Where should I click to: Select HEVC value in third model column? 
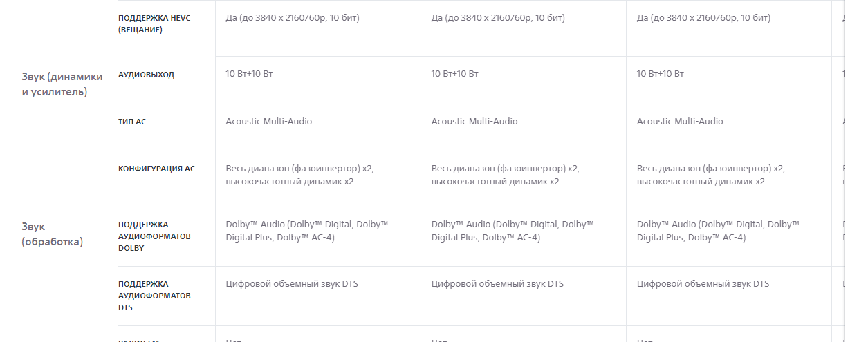click(703, 18)
